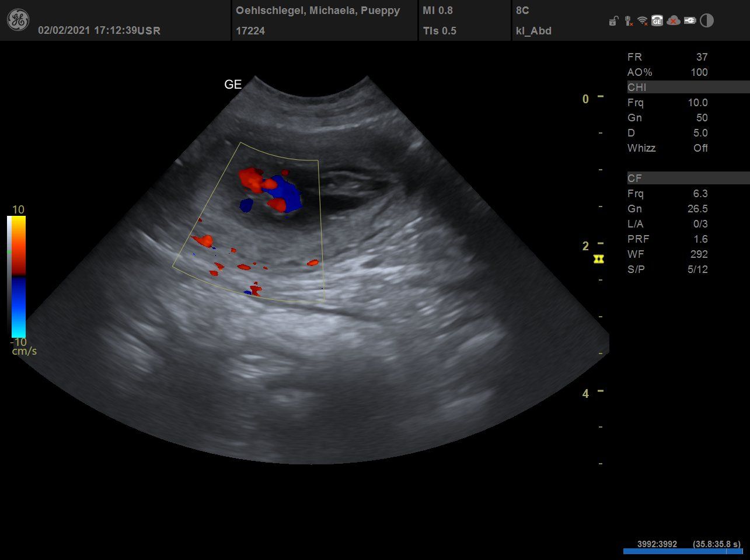
Task: Click the color Doppler velocity scale bar
Action: pyautogui.click(x=16, y=277)
